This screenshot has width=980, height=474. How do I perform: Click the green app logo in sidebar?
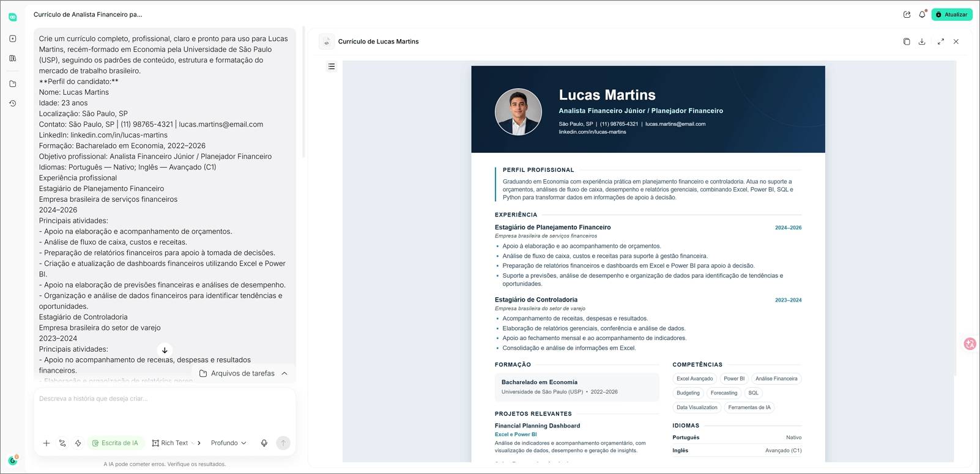tap(12, 17)
